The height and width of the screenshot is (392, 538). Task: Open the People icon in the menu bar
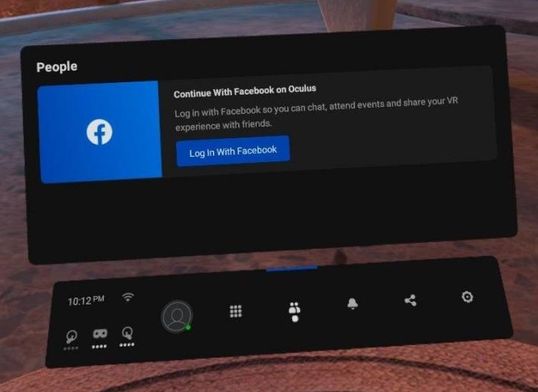tap(294, 309)
